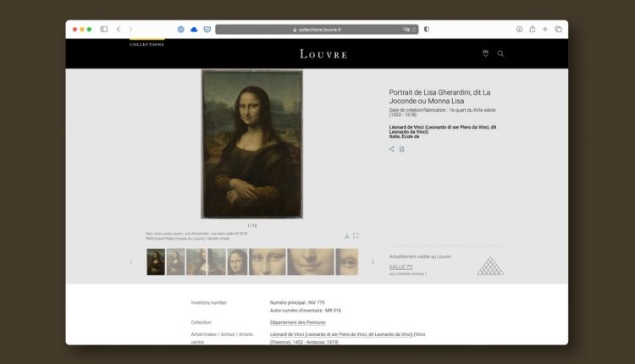Open Safari downloads list
Viewport: 635px width, 364px height.
coord(519,29)
